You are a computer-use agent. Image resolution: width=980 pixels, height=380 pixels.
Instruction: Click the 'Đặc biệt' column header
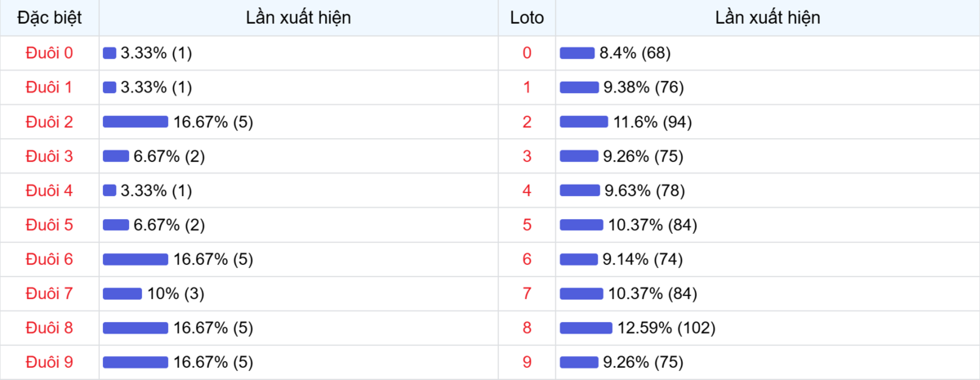pos(49,17)
